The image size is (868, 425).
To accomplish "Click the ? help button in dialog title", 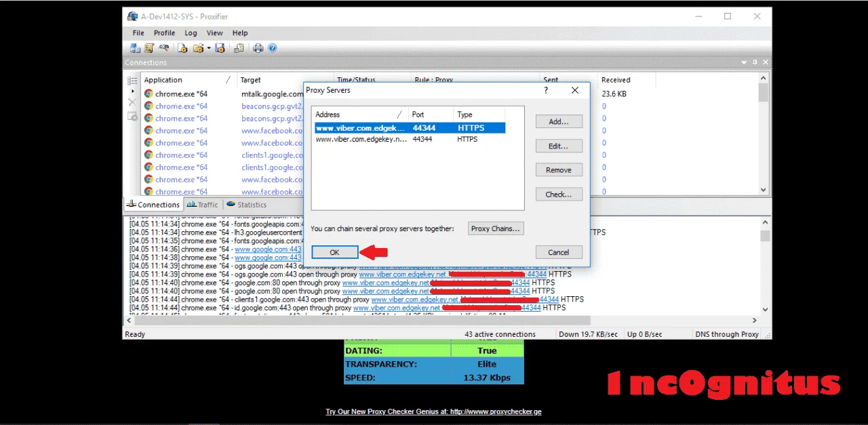I will [546, 90].
